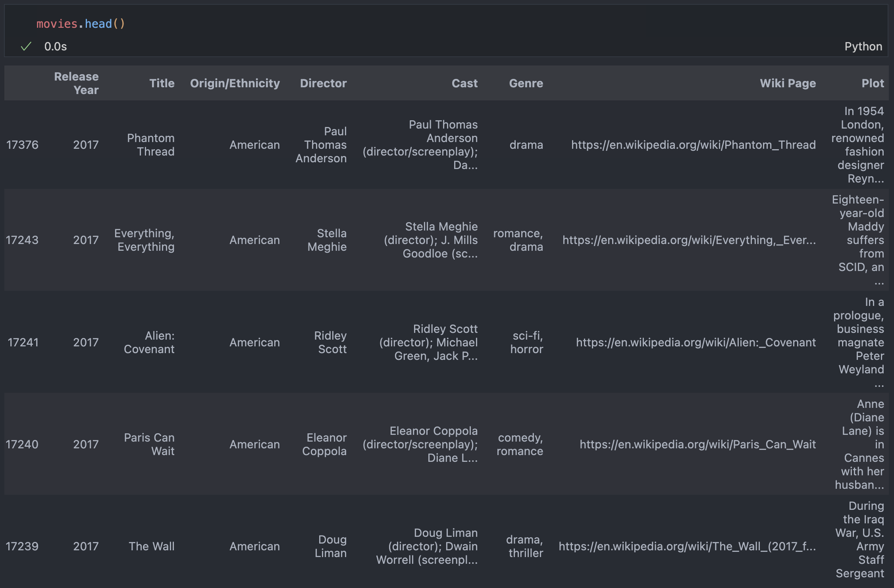The image size is (894, 588).
Task: Click the Python language mode label
Action: point(863,46)
